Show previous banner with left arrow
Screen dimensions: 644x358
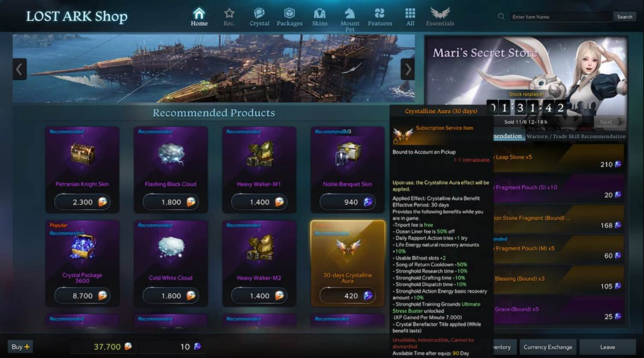pos(19,70)
